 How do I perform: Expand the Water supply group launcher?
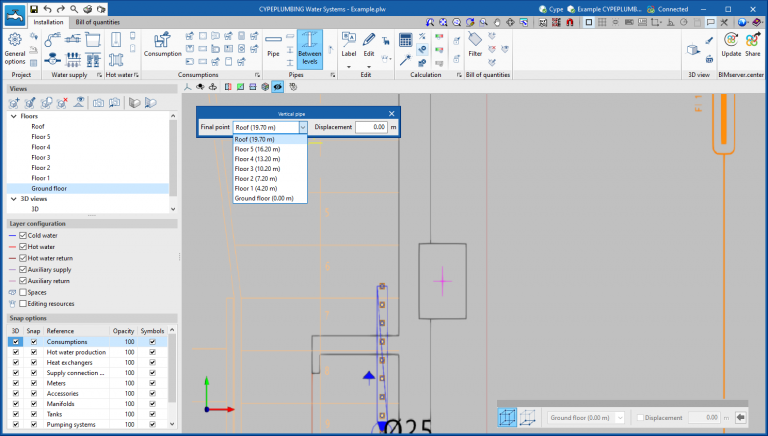pos(99,75)
